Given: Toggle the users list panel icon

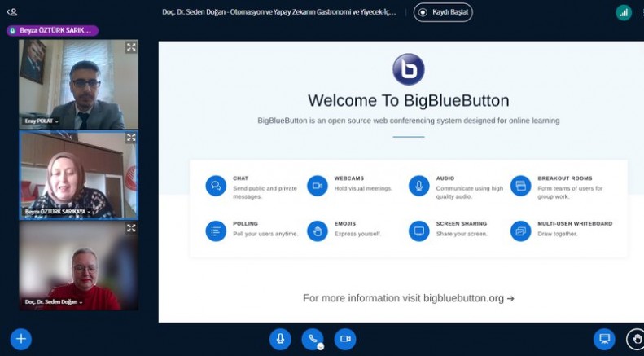Looking at the screenshot, I should 11,12.
